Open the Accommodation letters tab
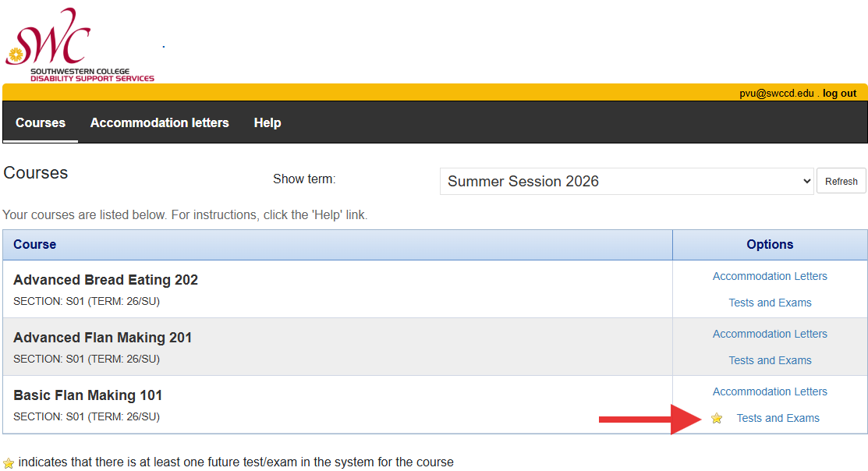868x471 pixels. click(159, 123)
